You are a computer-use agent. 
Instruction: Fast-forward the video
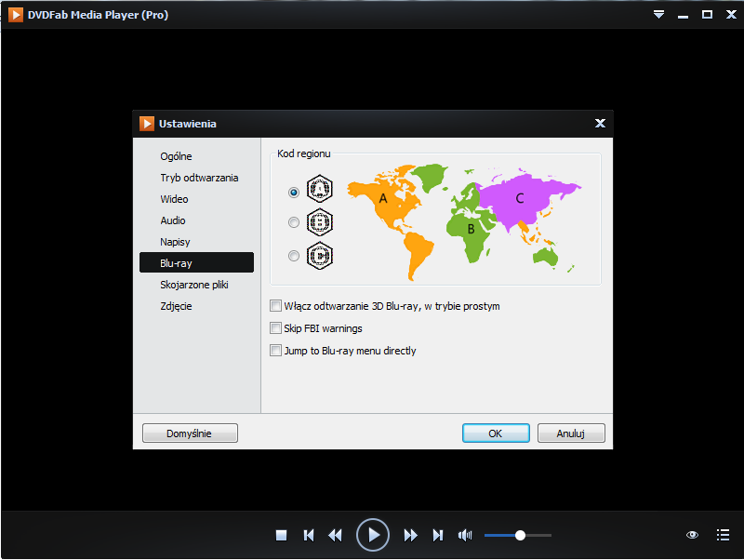[410, 535]
